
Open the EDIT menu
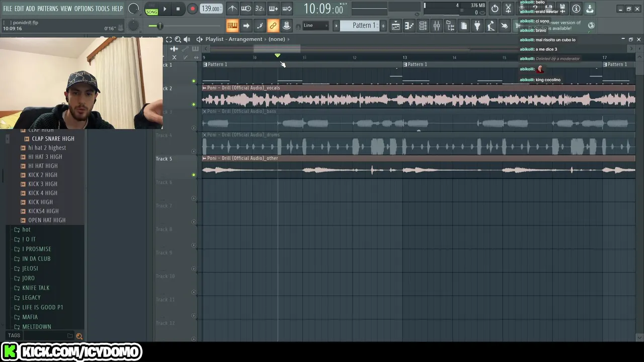click(19, 9)
